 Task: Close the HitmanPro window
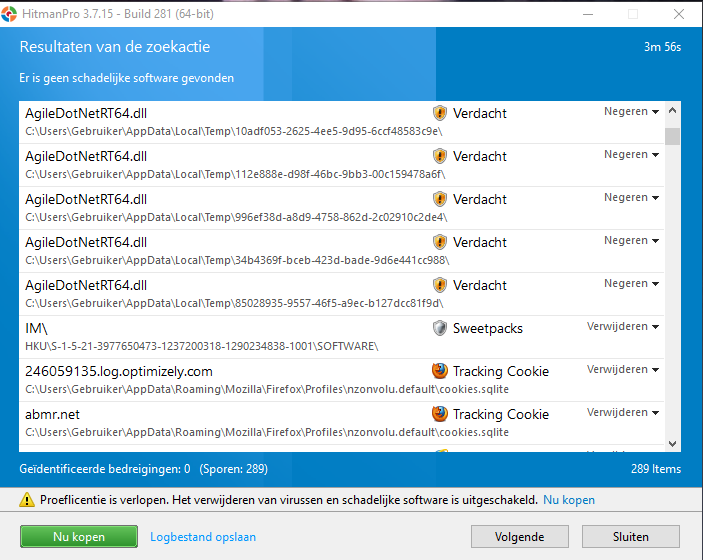[x=679, y=14]
